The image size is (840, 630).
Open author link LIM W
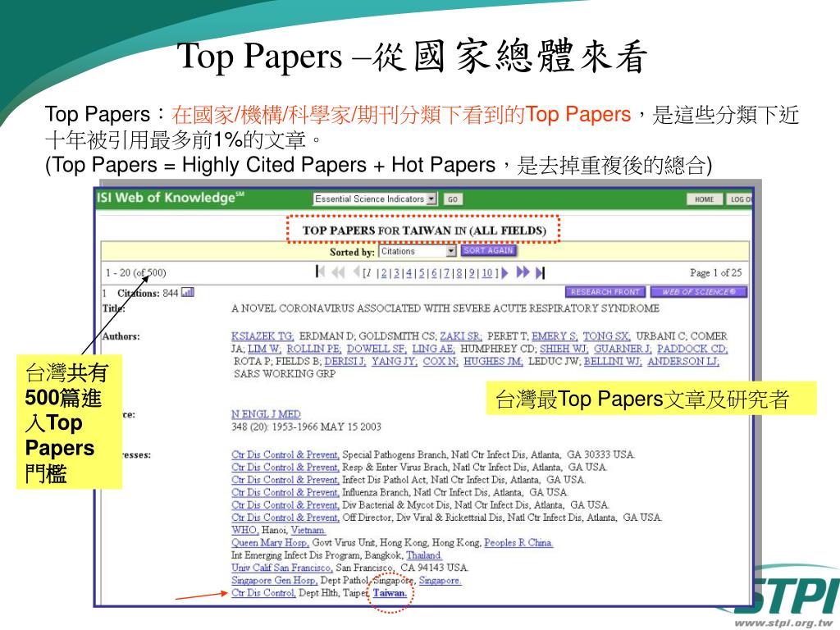click(x=264, y=349)
